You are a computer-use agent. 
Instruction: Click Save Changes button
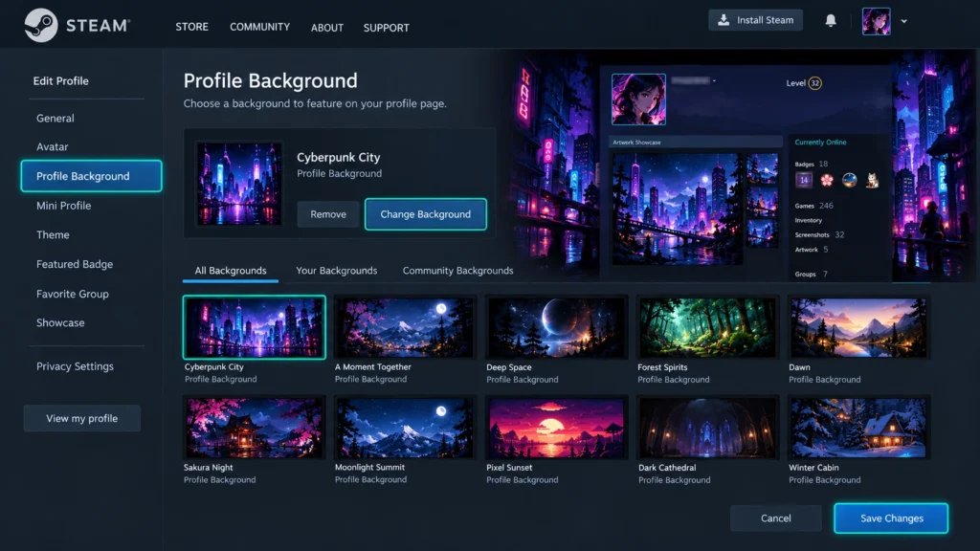891,518
